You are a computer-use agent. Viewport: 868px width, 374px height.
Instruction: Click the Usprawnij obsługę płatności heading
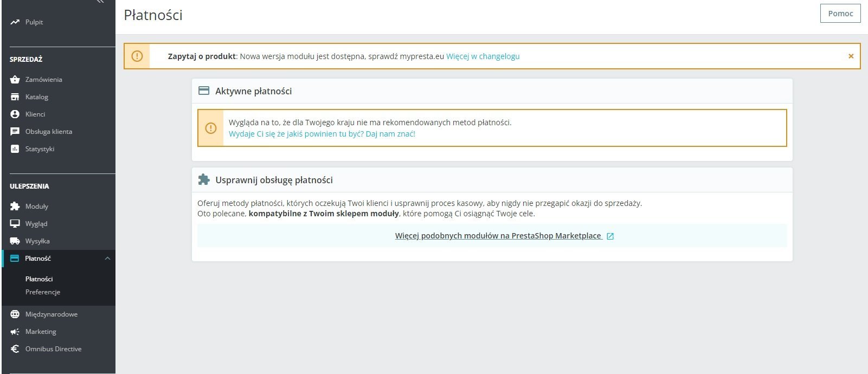[x=274, y=180]
